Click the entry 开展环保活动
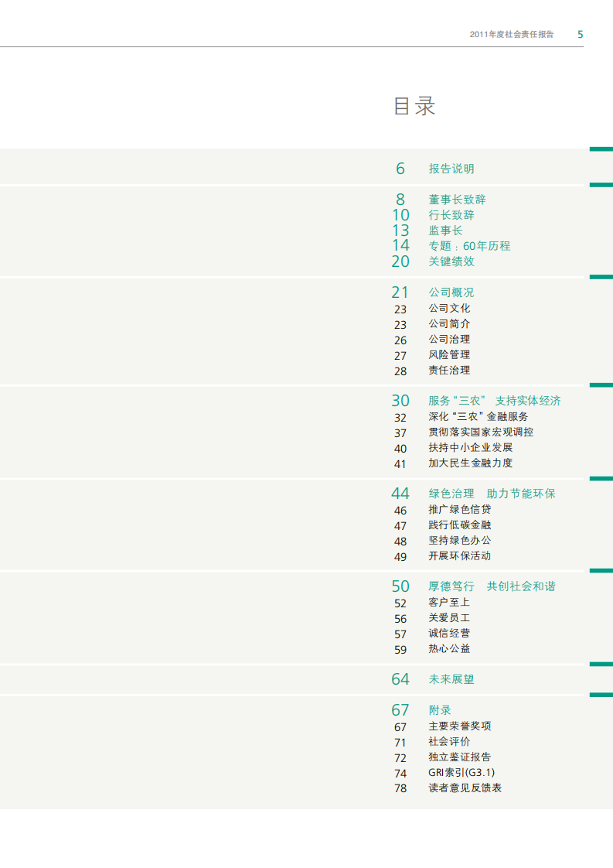Image resolution: width=613 pixels, height=868 pixels. [x=460, y=556]
